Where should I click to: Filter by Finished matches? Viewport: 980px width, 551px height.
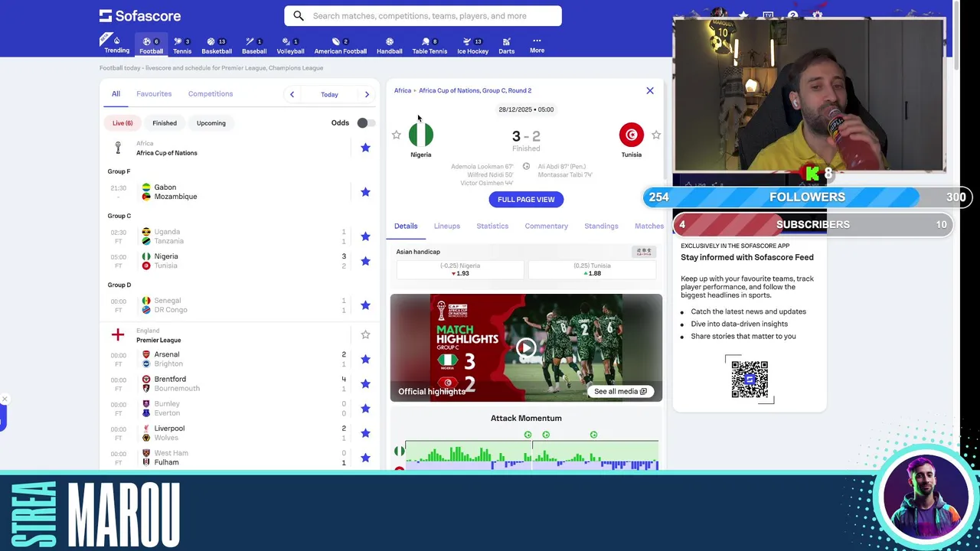165,123
